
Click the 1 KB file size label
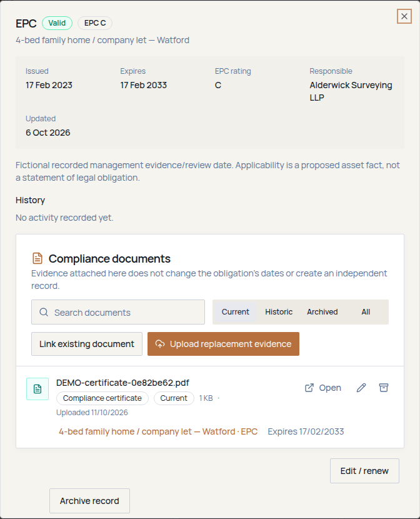(x=206, y=398)
